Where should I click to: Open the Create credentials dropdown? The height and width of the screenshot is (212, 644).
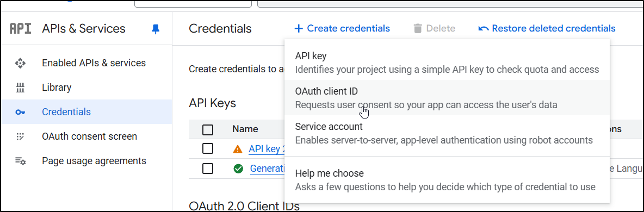pyautogui.click(x=342, y=28)
